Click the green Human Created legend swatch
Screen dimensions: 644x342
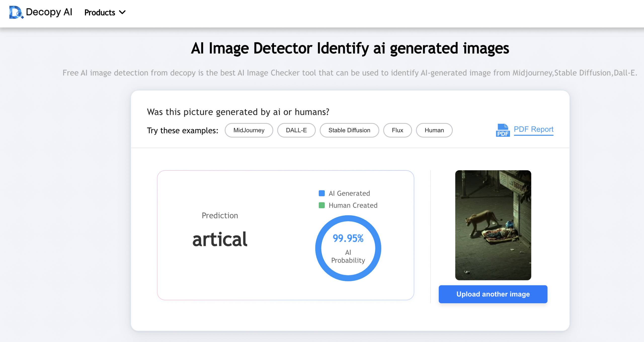coord(321,205)
